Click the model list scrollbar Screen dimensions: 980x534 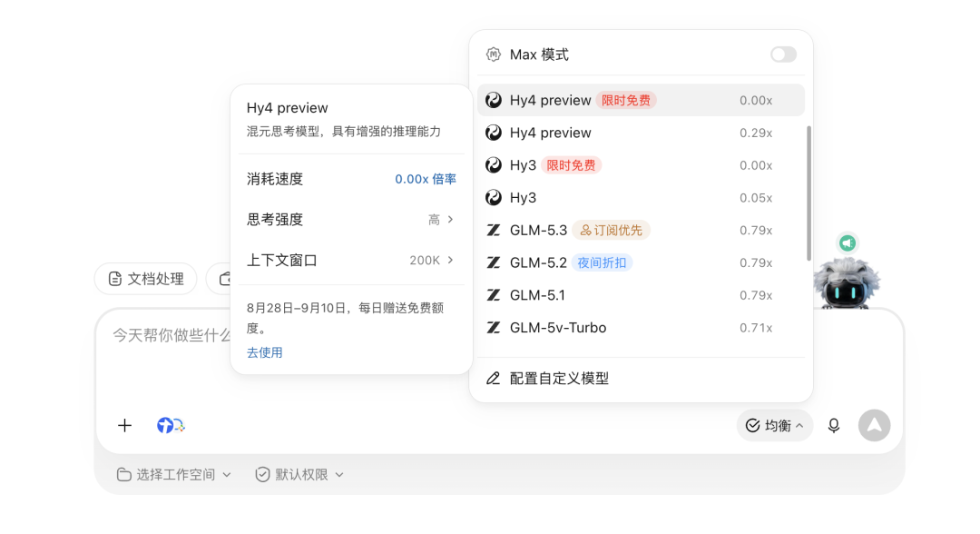click(808, 193)
